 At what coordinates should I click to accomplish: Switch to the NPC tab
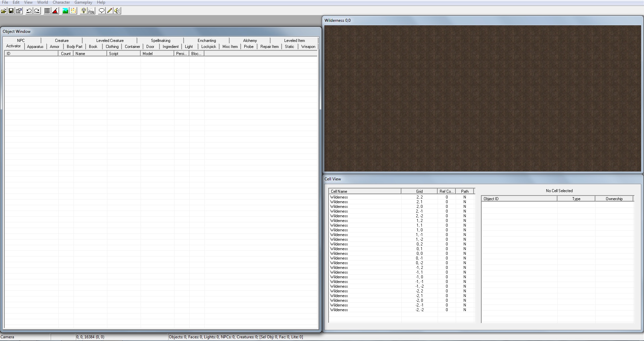(x=21, y=40)
